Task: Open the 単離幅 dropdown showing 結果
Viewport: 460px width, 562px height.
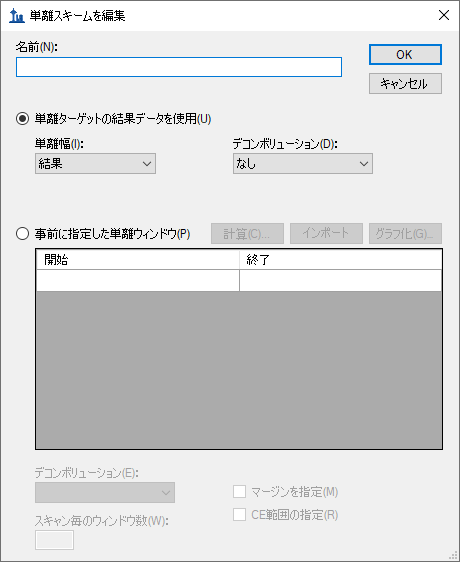Action: tap(95, 164)
